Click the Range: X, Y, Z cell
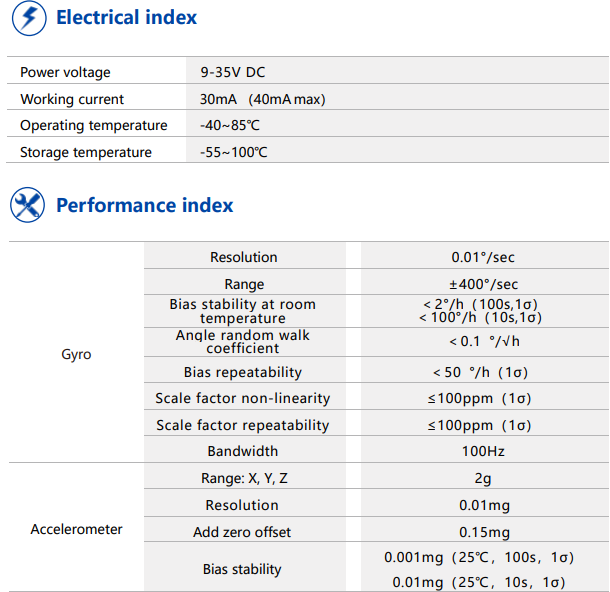The image size is (610, 592). (245, 478)
